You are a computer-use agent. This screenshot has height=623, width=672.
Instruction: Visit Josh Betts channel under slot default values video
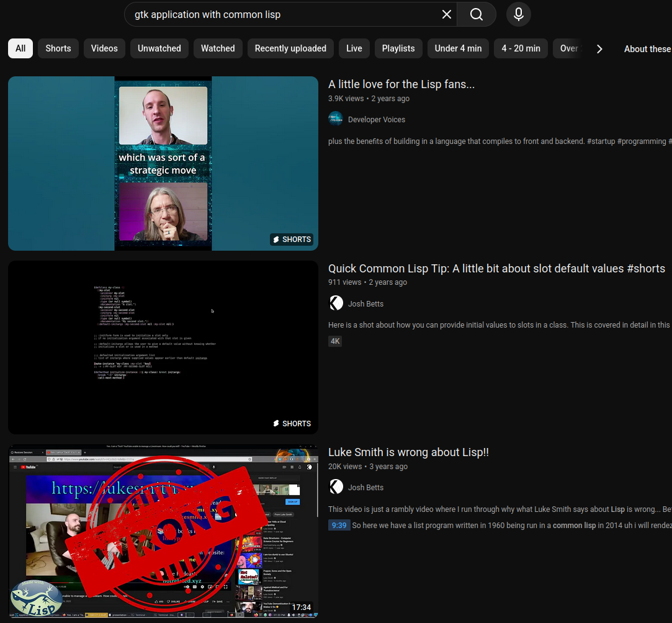[x=365, y=304]
